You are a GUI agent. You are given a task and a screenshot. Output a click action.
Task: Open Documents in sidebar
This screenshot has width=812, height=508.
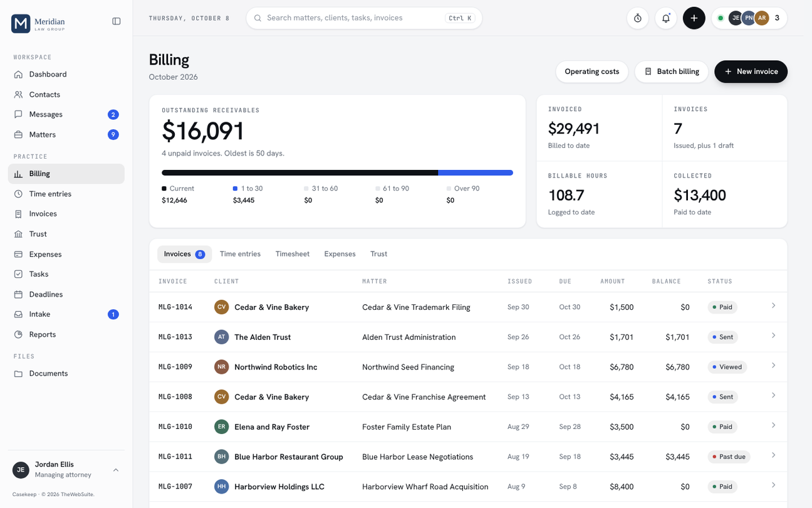click(x=66, y=373)
